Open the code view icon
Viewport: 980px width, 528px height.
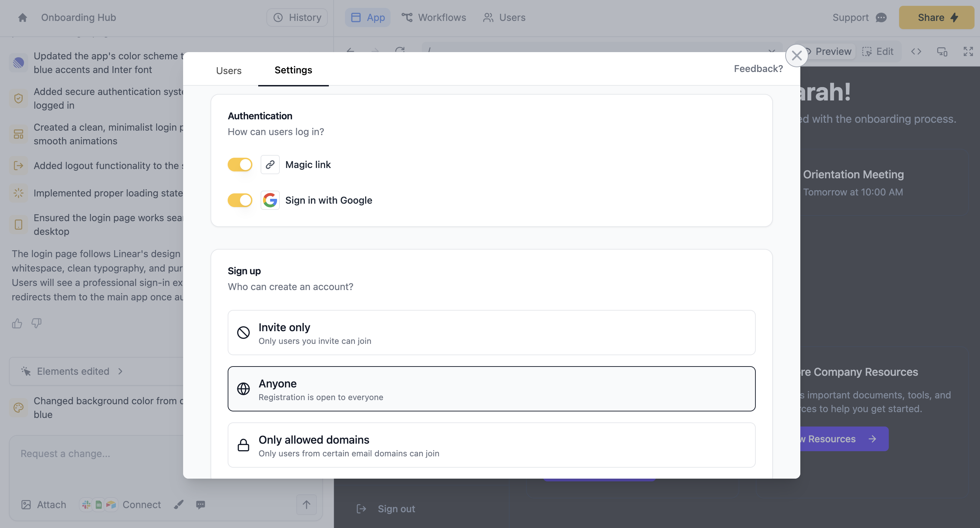tap(917, 51)
